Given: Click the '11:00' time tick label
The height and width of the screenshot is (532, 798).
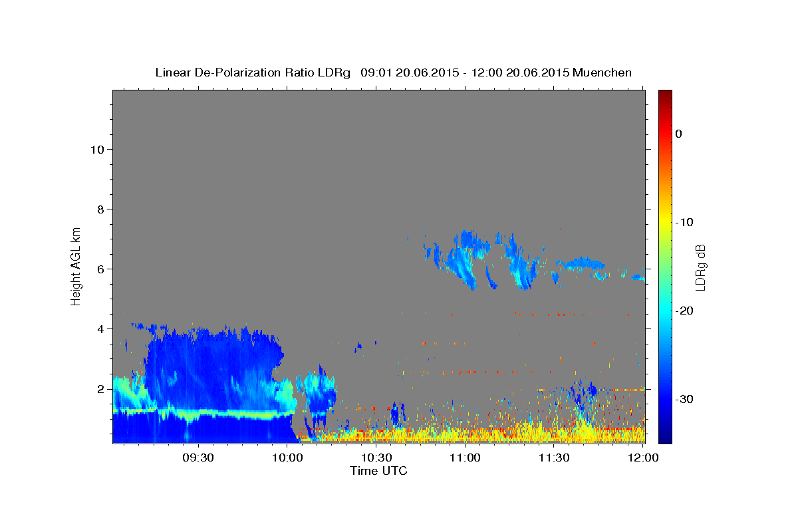Looking at the screenshot, I should click(465, 458).
